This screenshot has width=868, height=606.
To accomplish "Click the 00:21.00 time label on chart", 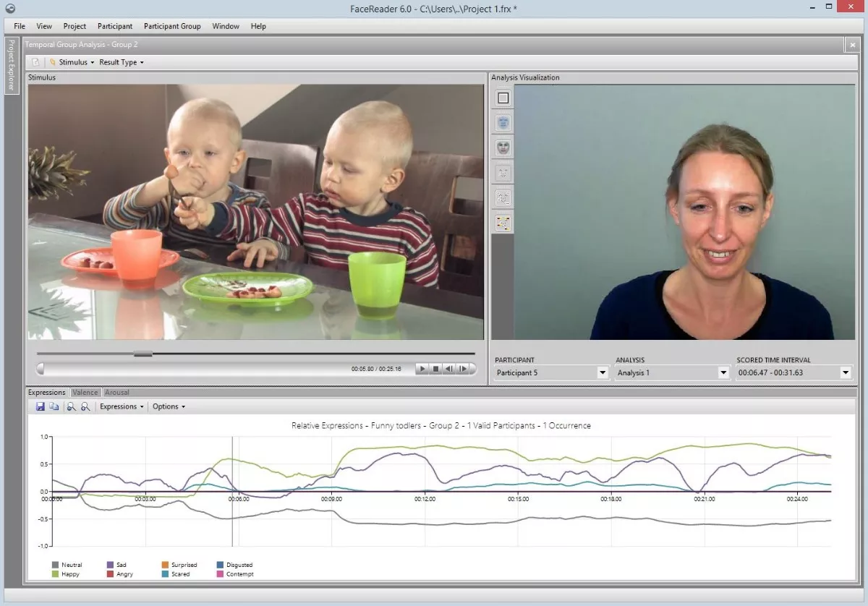I will pyautogui.click(x=704, y=499).
